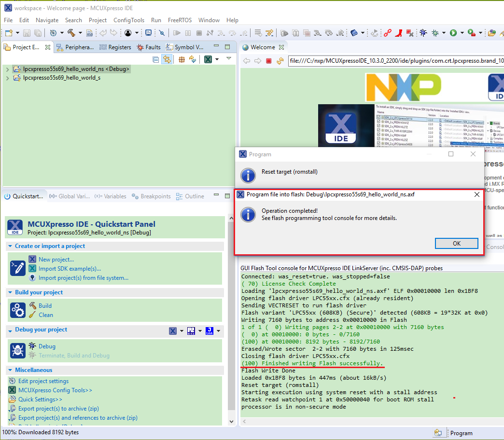Screen dimensions: 504x440
Task: Click the green Run button in toolbar
Action: pos(453,33)
